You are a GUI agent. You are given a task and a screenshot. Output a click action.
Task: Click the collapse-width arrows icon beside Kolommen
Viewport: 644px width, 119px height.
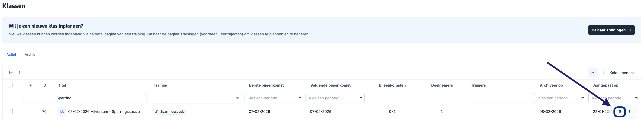point(593,73)
